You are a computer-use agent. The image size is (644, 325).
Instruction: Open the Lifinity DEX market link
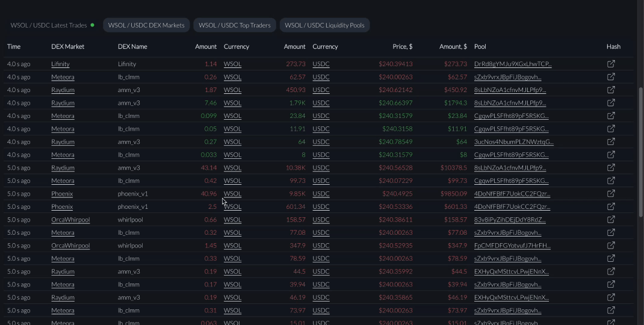click(60, 64)
